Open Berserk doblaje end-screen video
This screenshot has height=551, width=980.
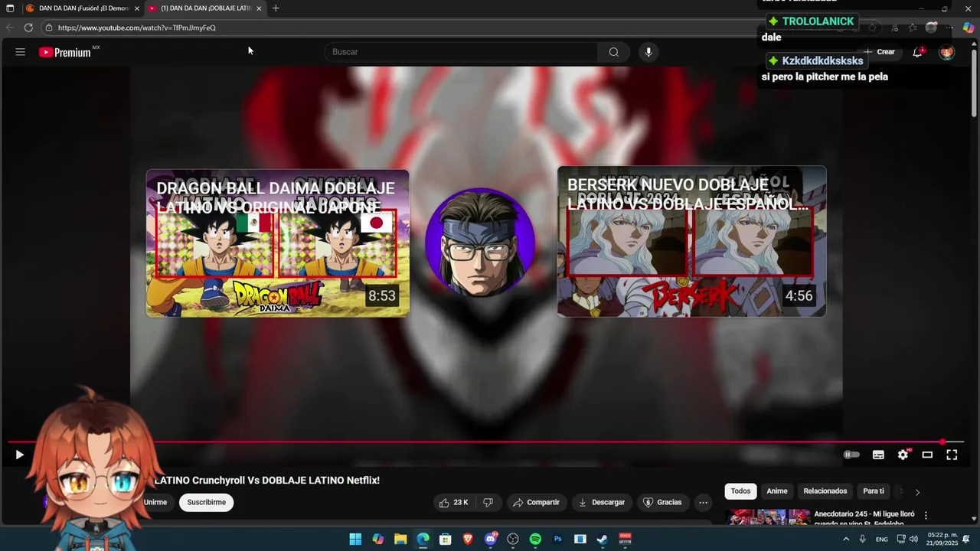coord(691,241)
